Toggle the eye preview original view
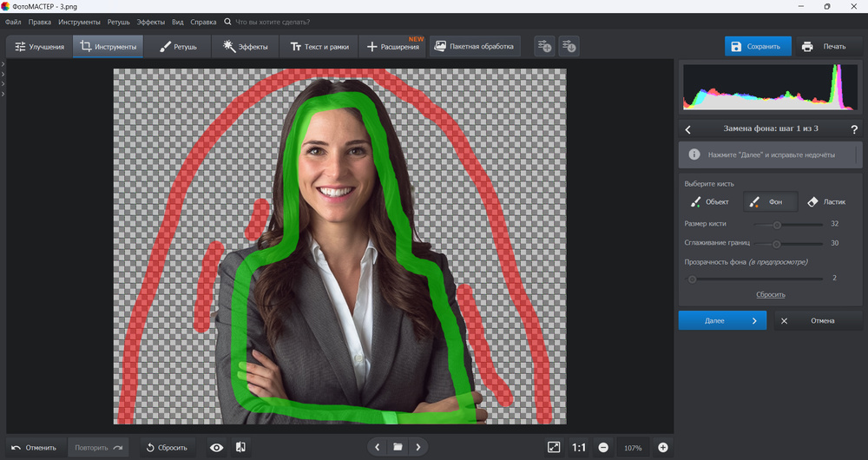The height and width of the screenshot is (460, 868). (217, 447)
